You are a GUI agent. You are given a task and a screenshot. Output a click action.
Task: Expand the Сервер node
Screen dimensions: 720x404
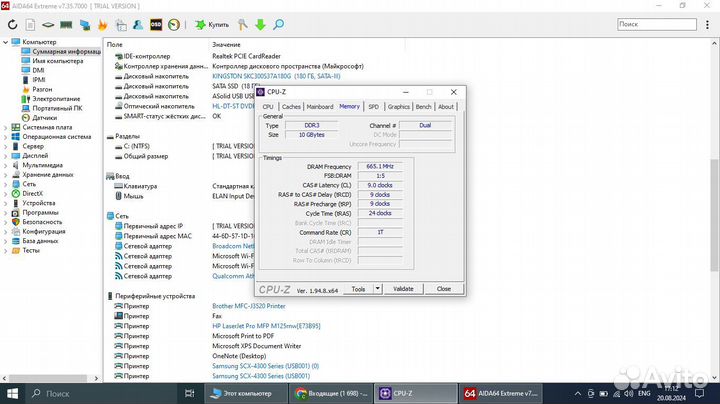point(5,146)
